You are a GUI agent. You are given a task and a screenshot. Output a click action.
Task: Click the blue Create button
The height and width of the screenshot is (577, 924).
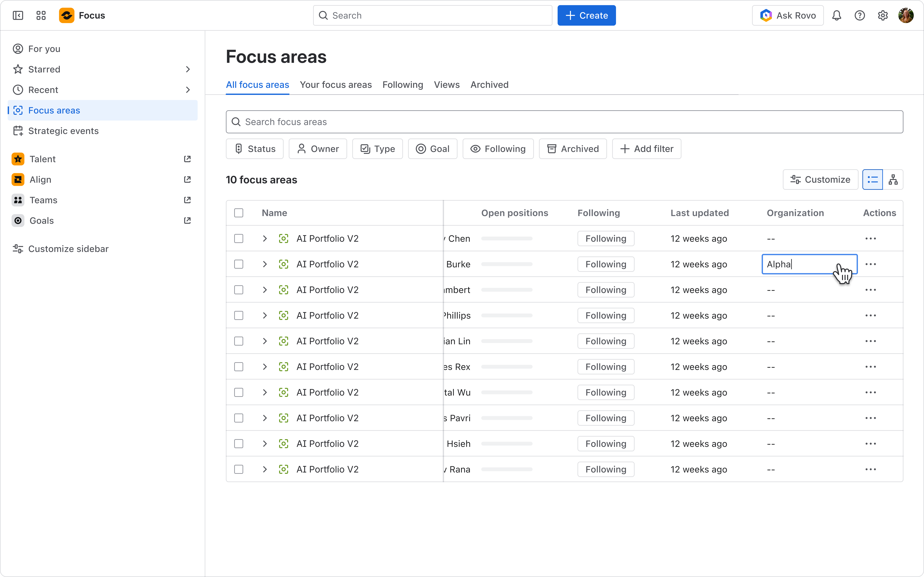click(x=586, y=15)
